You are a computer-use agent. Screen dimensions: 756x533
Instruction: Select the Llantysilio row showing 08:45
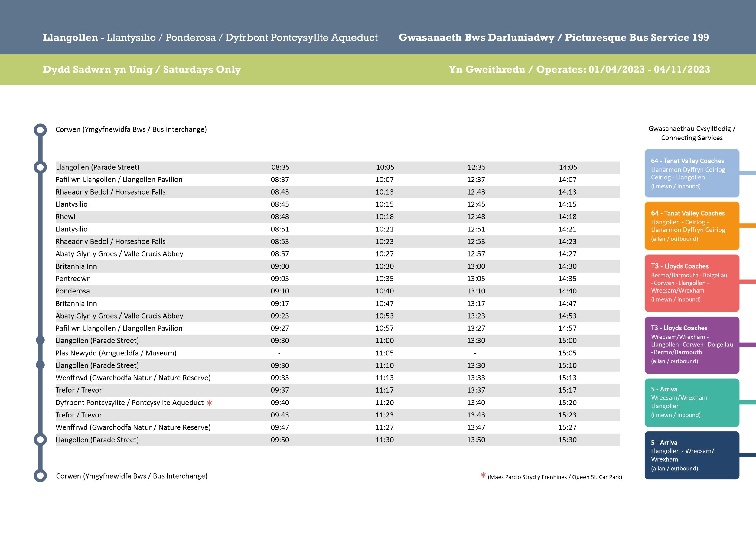click(x=337, y=204)
